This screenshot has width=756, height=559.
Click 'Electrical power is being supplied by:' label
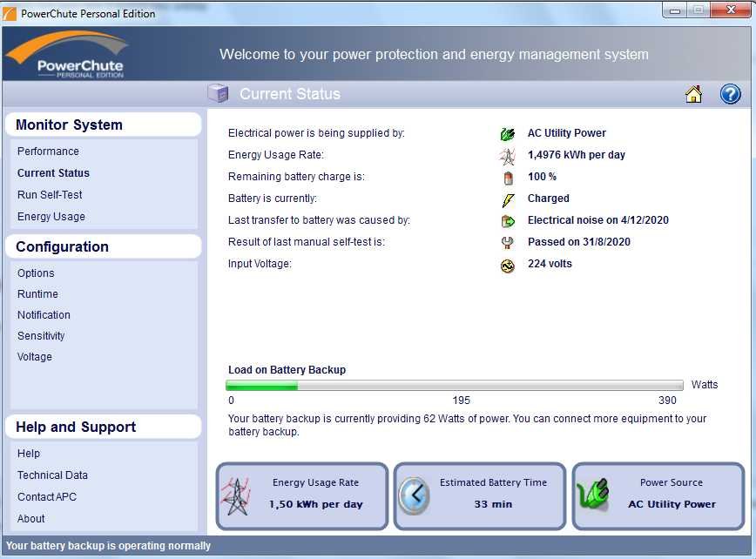pos(316,133)
